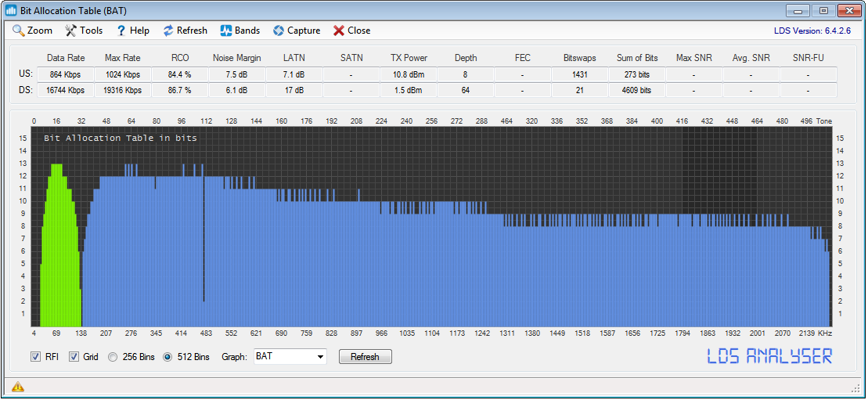Screen dimensions: 868x400
Task: Select the 256 Bins radio option
Action: [x=113, y=357]
